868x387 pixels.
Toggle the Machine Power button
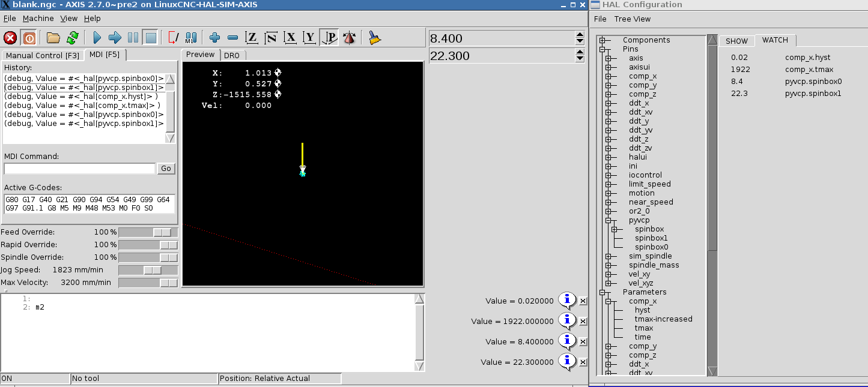coord(28,38)
